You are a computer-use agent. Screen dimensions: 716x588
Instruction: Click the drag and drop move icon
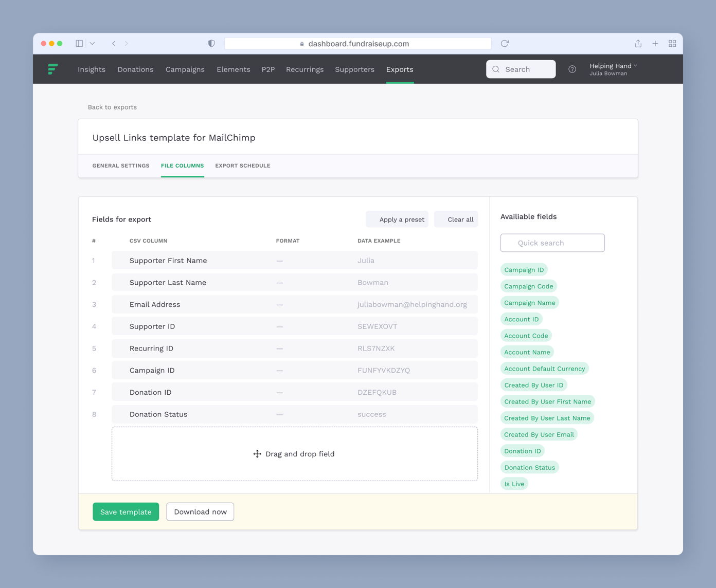tap(257, 454)
